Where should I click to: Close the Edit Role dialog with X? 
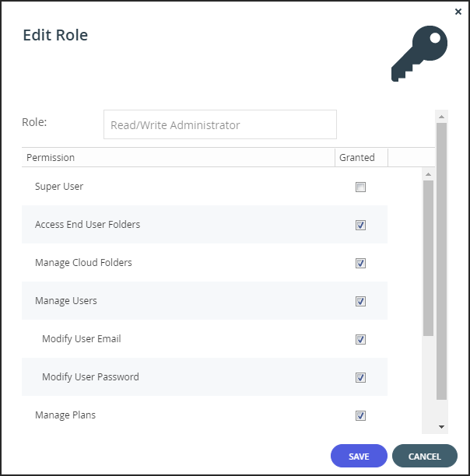point(458,12)
